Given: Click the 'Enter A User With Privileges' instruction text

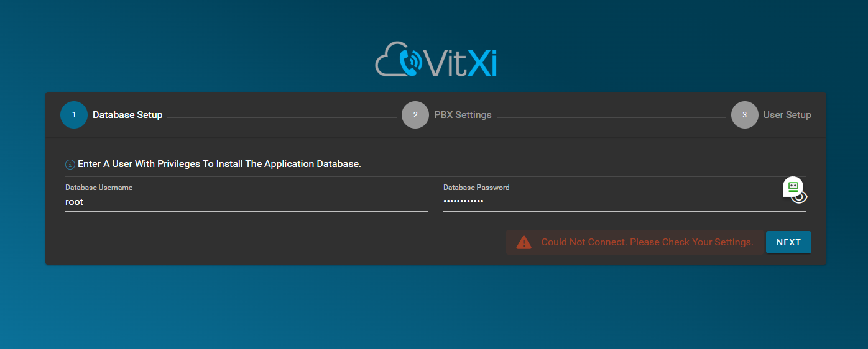Looking at the screenshot, I should tap(219, 164).
